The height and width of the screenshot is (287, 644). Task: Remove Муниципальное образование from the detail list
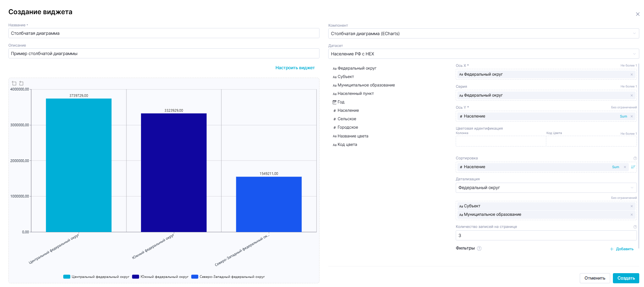[631, 215]
